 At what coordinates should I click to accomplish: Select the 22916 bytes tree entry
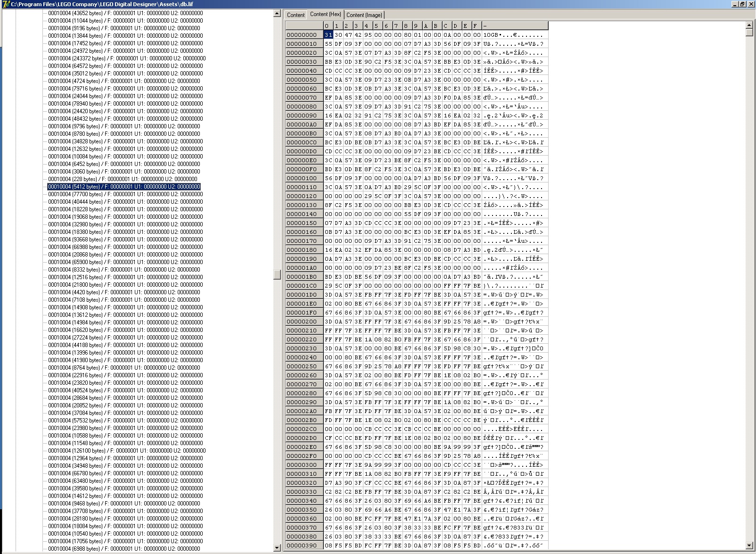pyautogui.click(x=125, y=375)
